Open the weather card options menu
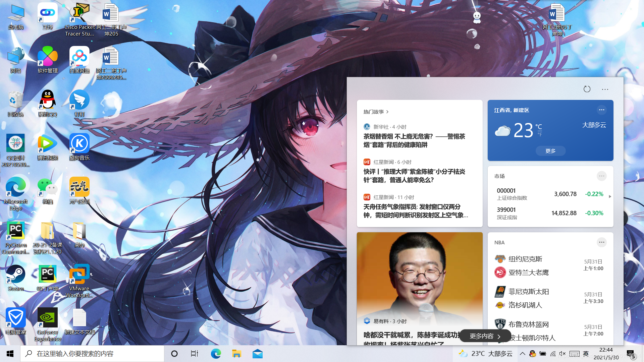The image size is (644, 362). (601, 110)
